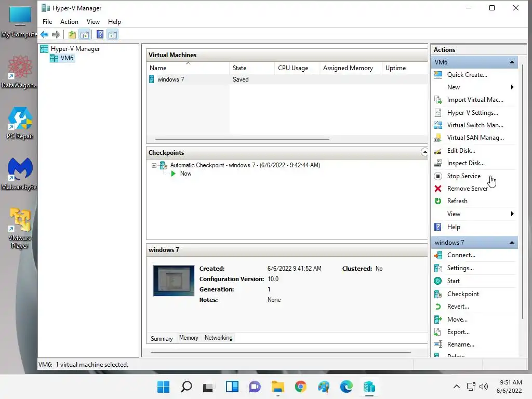Screen dimensions: 532x399
Task: Collapse the VM6 actions section
Action: pyautogui.click(x=512, y=62)
